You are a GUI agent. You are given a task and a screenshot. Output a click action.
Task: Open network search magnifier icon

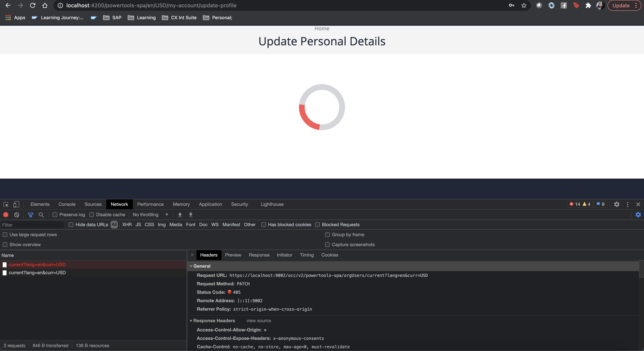tap(41, 215)
